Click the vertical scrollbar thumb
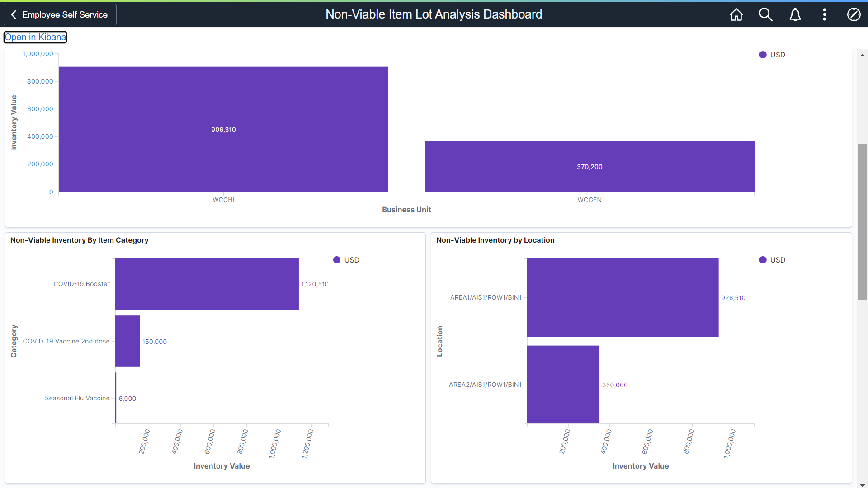Image resolution: width=868 pixels, height=488 pixels. pyautogui.click(x=862, y=221)
